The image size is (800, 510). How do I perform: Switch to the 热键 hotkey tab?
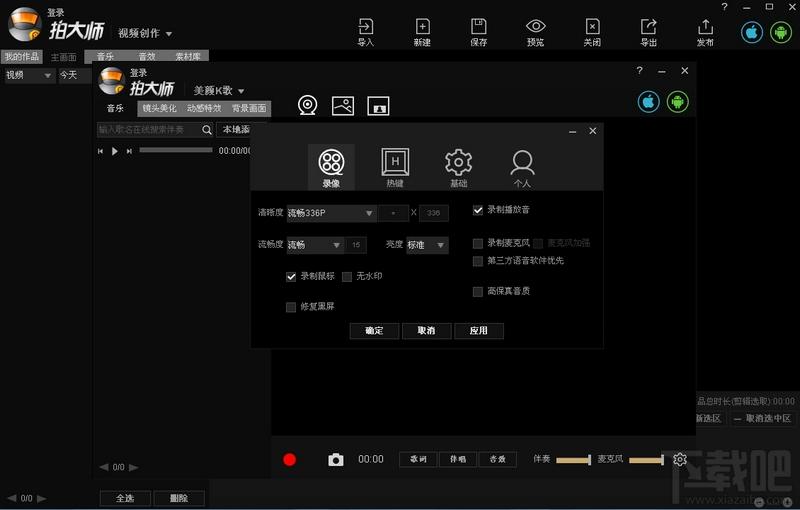tap(395, 167)
